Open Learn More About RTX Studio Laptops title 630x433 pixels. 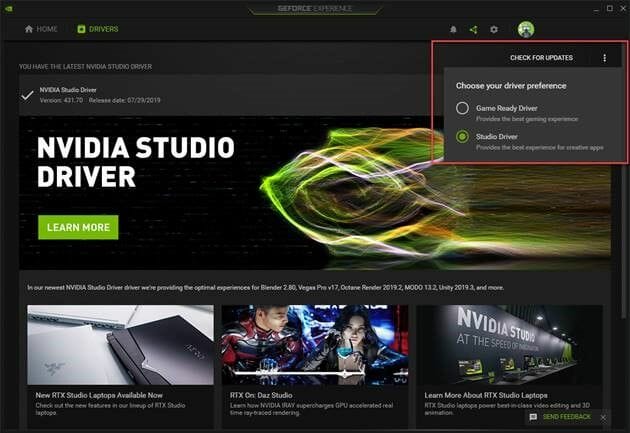coord(486,395)
